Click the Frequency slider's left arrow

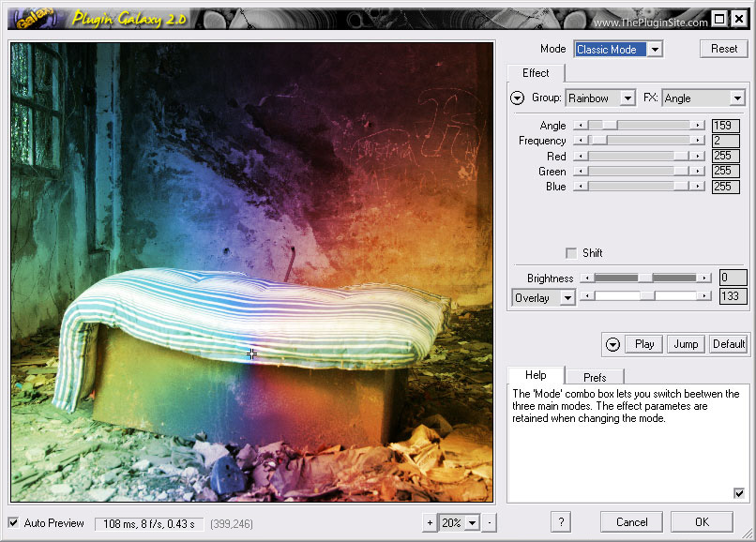[x=578, y=141]
